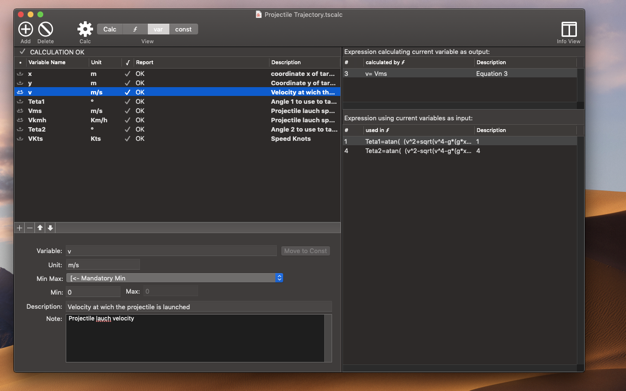Select the 'v= Vms' Equation 3 row
This screenshot has height=391, width=626.
(460, 73)
